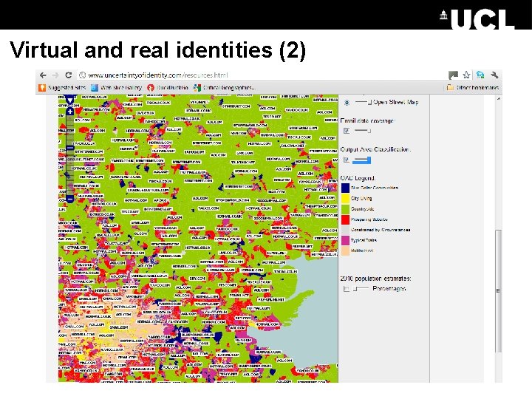
Task: Click the Email data coverage opacity slider
Action: point(362,131)
